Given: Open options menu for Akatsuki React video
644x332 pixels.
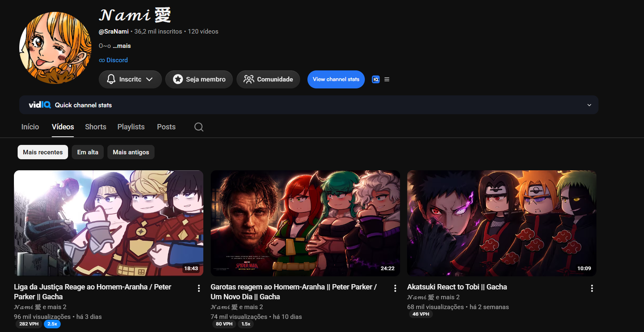Looking at the screenshot, I should 592,288.
